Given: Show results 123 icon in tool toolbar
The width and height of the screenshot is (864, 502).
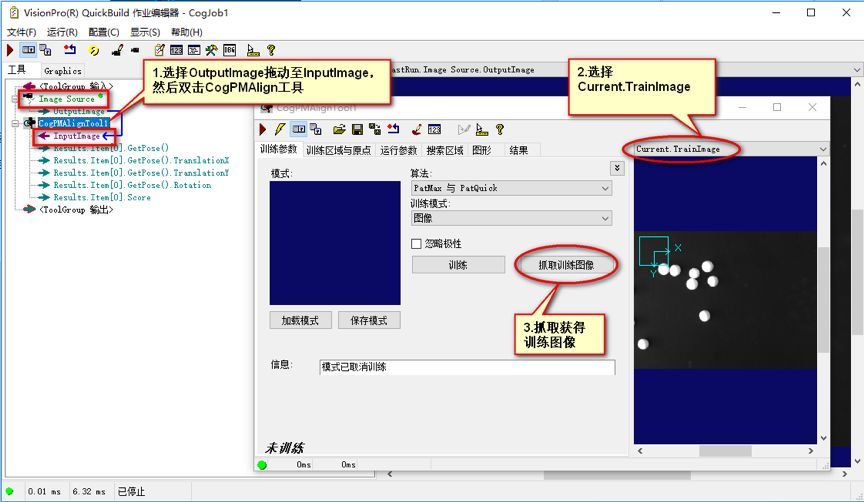Looking at the screenshot, I should pos(434,129).
